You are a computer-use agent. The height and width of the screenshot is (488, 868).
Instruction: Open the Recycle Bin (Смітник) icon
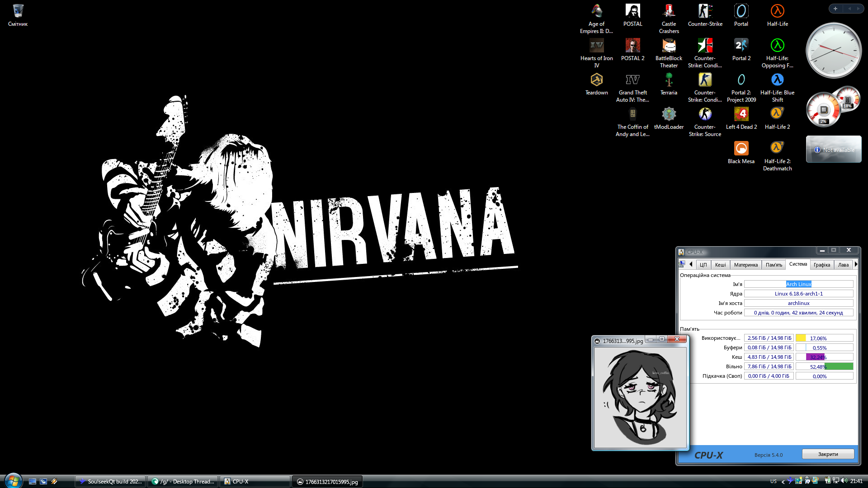coord(18,12)
